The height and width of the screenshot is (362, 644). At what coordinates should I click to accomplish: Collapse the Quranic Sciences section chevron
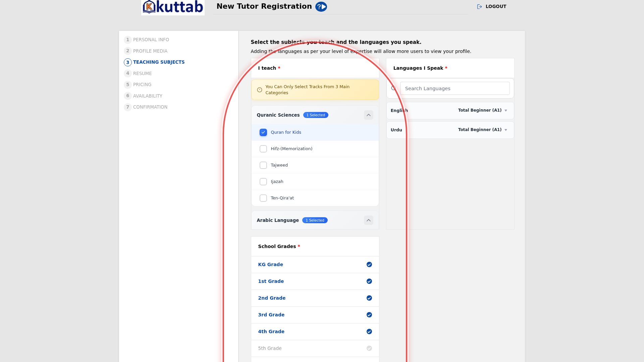[369, 115]
